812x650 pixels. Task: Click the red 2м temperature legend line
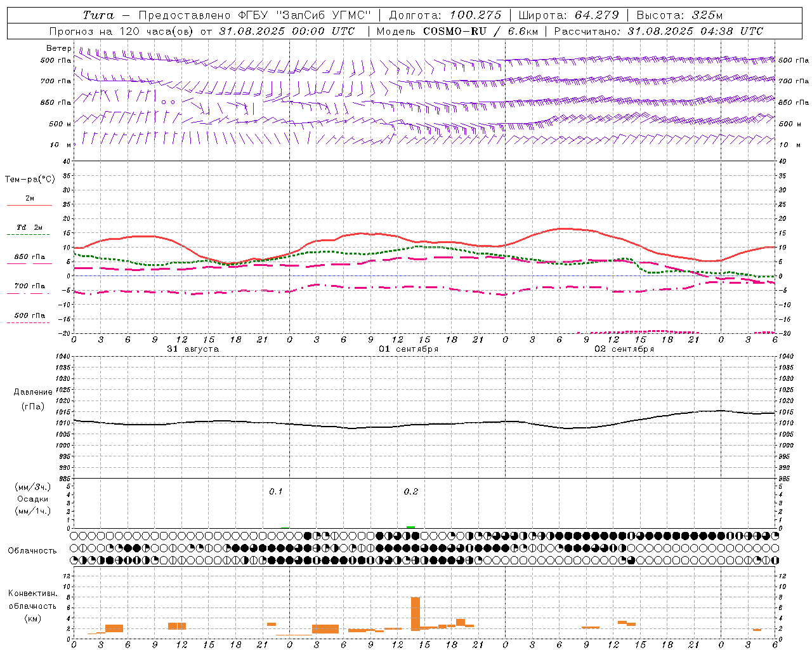[x=29, y=205]
